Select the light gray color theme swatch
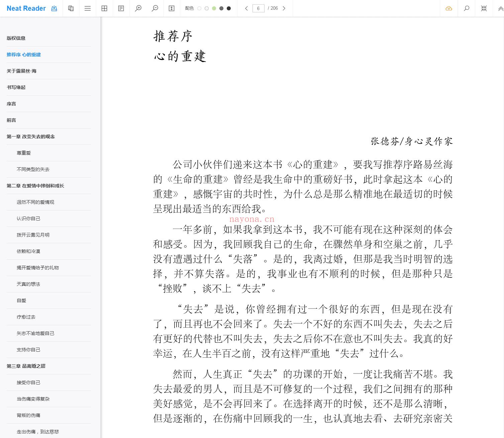This screenshot has height=438, width=504. click(207, 8)
